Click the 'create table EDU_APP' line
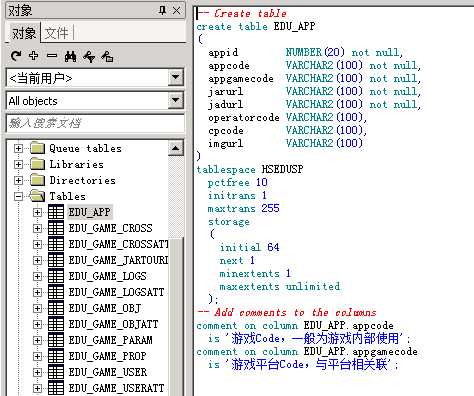 (x=256, y=26)
